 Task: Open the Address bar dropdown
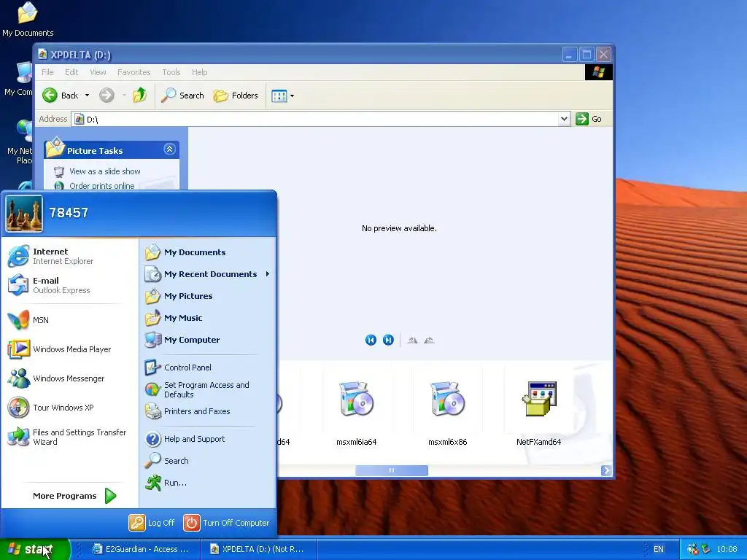click(x=564, y=119)
